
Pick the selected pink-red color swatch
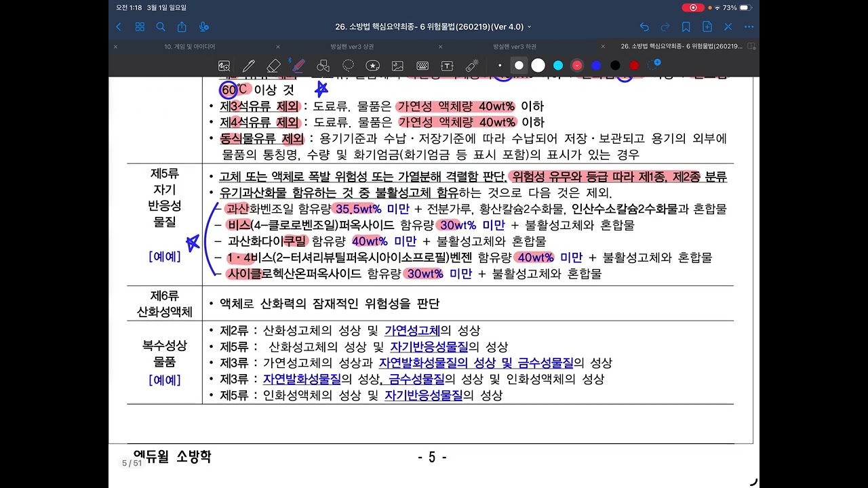(x=577, y=66)
